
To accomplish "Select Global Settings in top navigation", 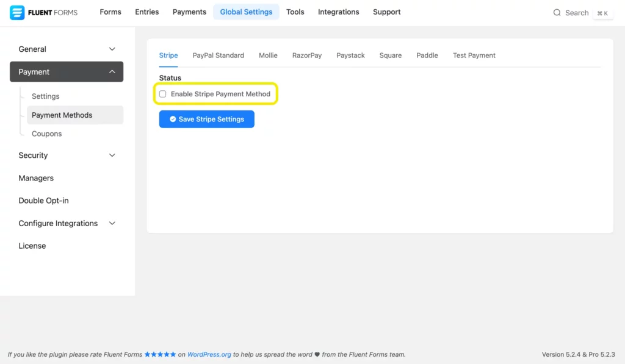I will coord(246,12).
